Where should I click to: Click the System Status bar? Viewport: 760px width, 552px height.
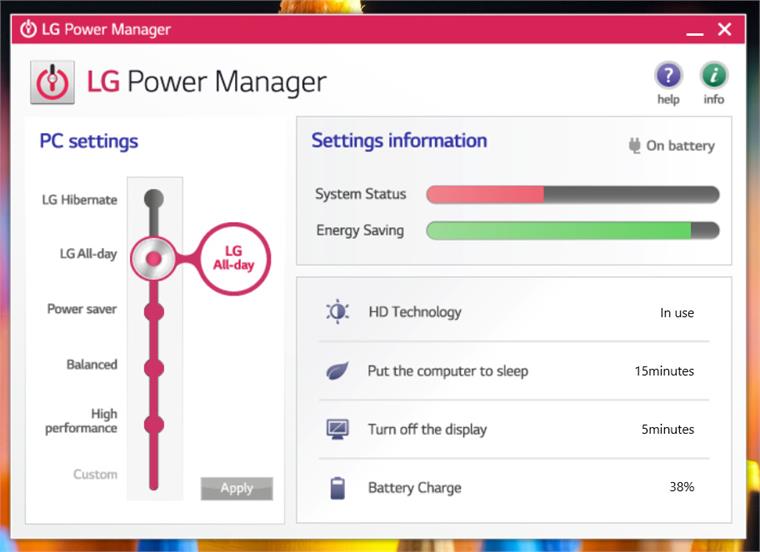point(572,194)
